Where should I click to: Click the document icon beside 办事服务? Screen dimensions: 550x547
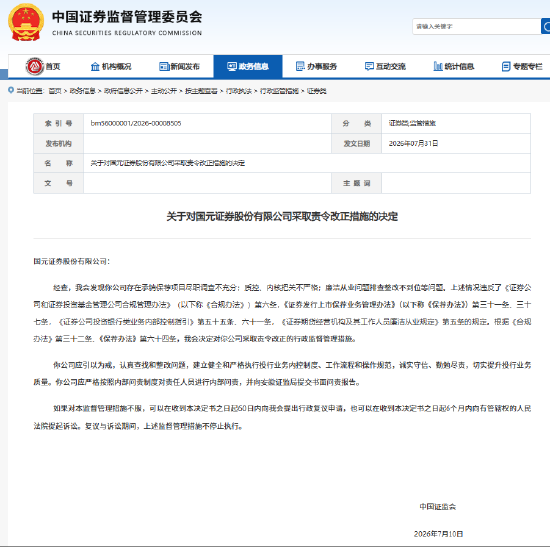coord(300,66)
